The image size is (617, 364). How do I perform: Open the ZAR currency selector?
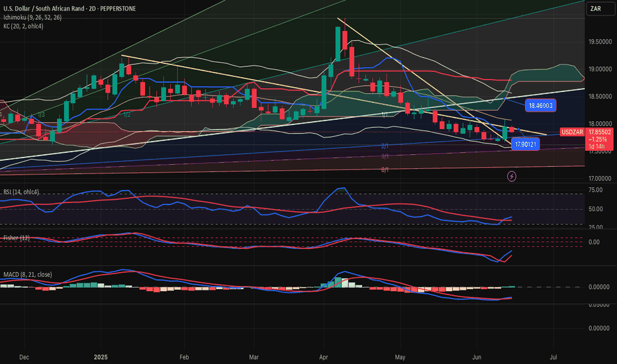[x=600, y=9]
